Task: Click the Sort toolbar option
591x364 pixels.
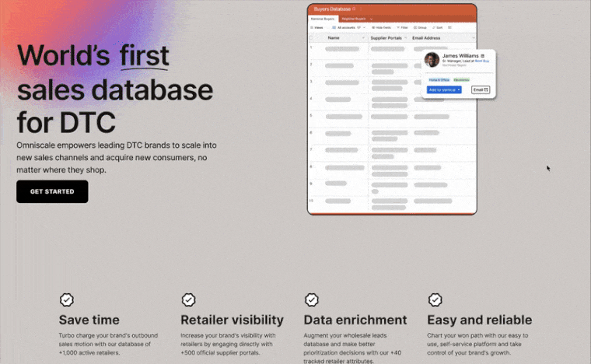Action: 437,27
